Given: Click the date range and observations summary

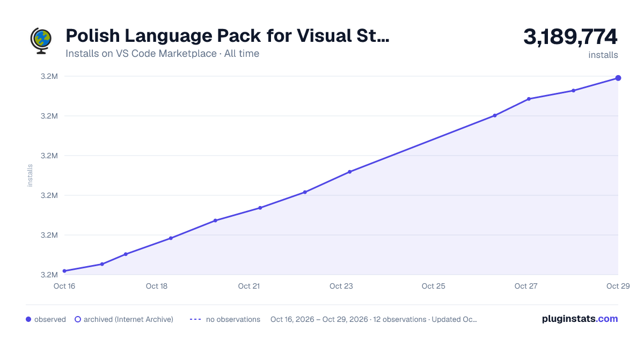Looking at the screenshot, I should pos(374,319).
